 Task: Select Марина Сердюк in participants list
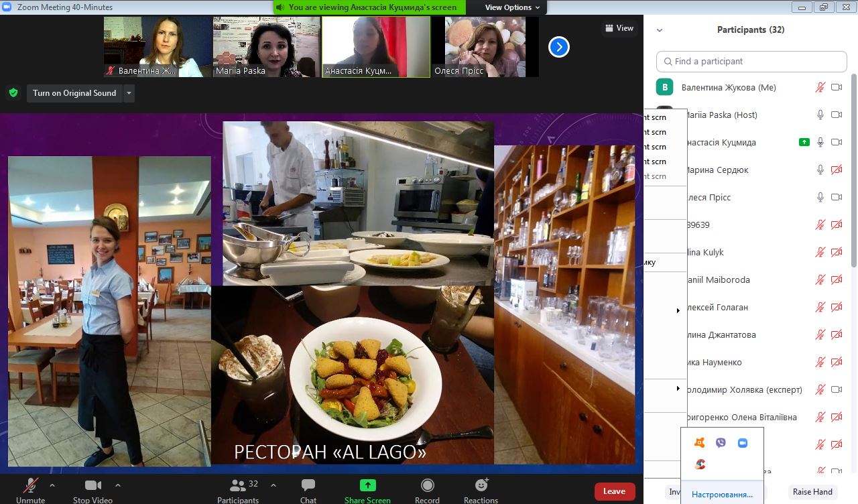(749, 170)
